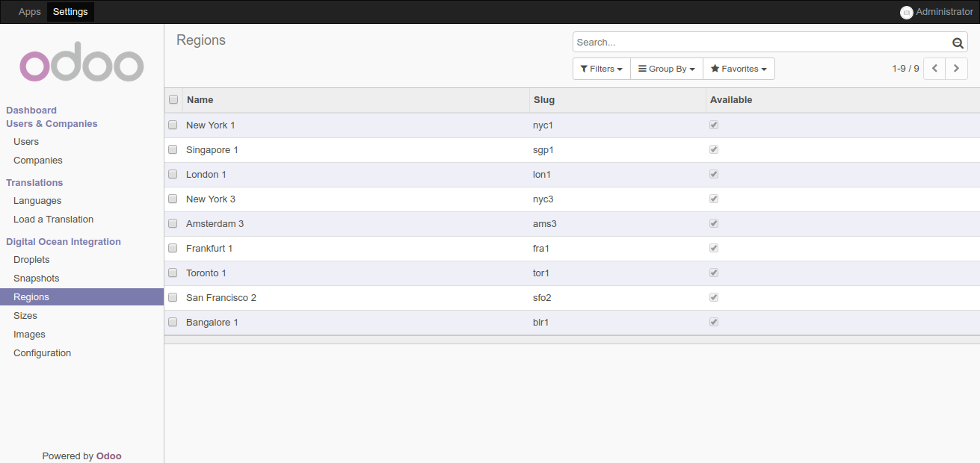Screen dimensions: 980x463
Task: Select the Amsterdam 3 row checkbox
Action: 173,223
